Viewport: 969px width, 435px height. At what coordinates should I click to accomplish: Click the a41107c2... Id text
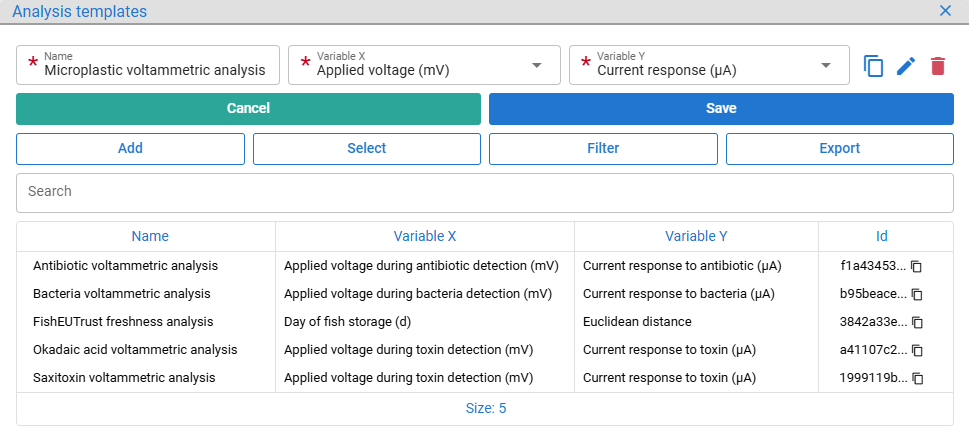tap(873, 350)
